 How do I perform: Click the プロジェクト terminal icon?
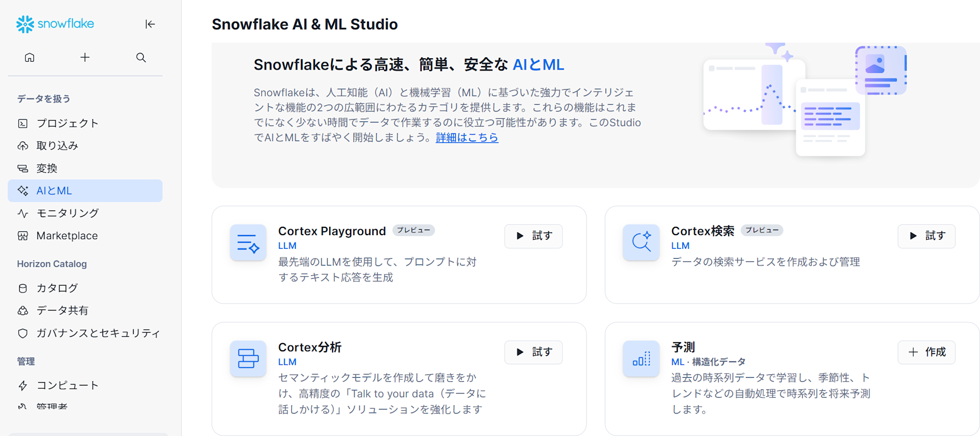(23, 123)
